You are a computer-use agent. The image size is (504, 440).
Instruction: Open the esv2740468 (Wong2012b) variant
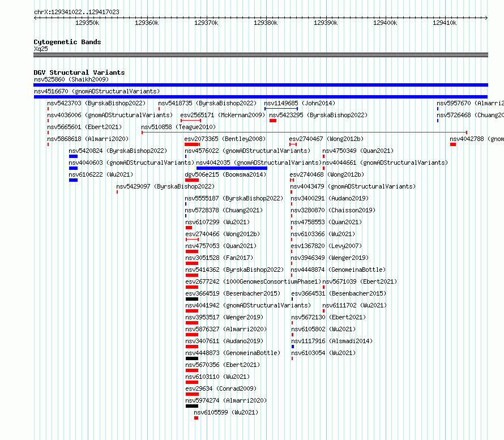coord(327,174)
